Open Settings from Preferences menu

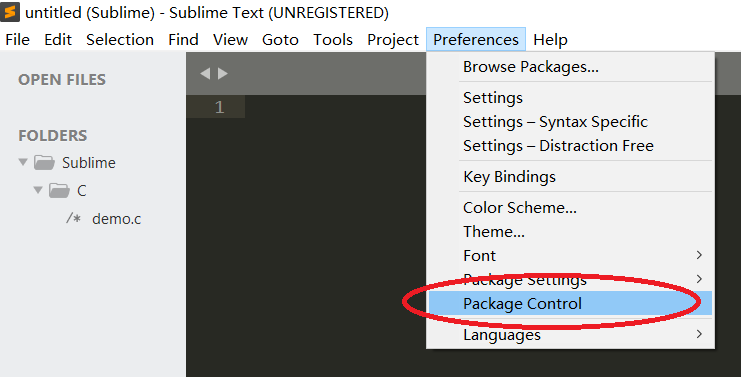click(570, 98)
